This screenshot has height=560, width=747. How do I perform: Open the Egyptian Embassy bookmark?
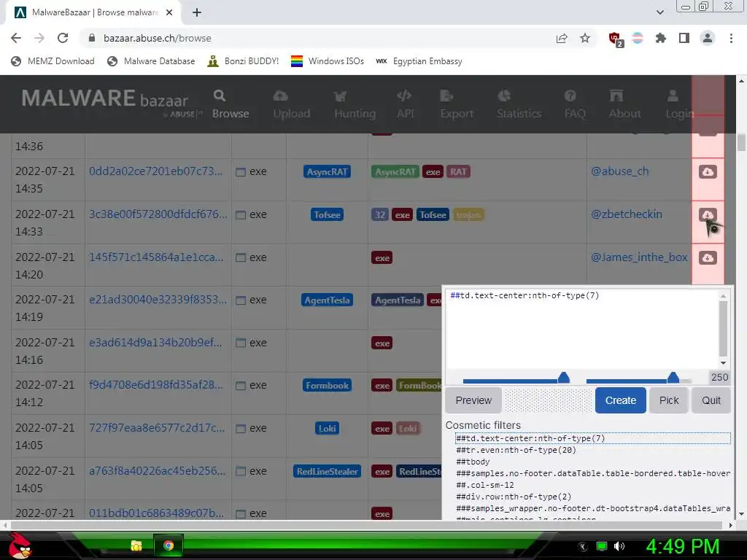(419, 61)
